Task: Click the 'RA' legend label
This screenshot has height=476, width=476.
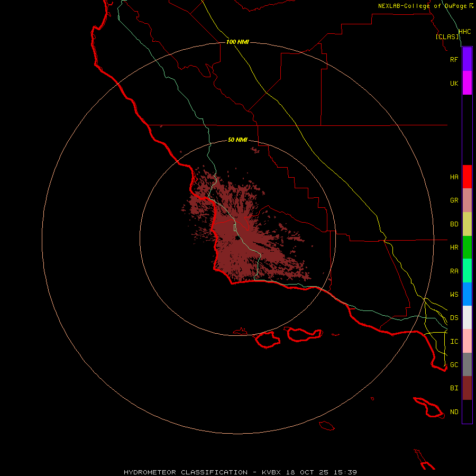Action: point(454,271)
